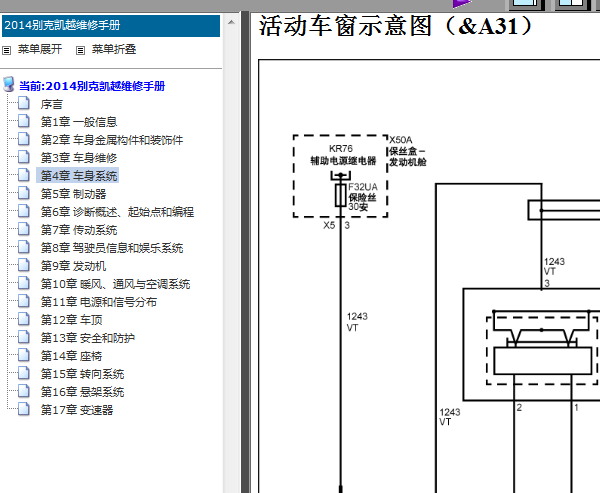Viewport: 600px width, 493px height.
Task: Open 第17章 变速器
Action: [x=77, y=410]
